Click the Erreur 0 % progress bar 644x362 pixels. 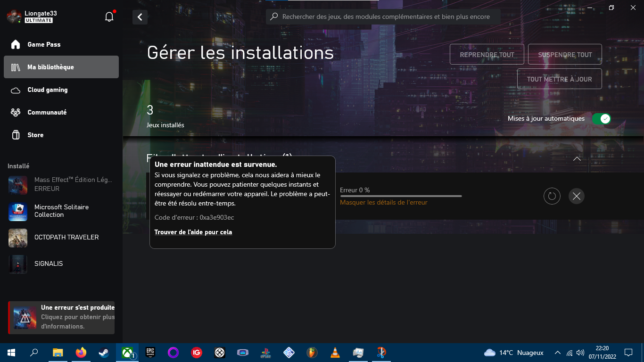click(401, 196)
